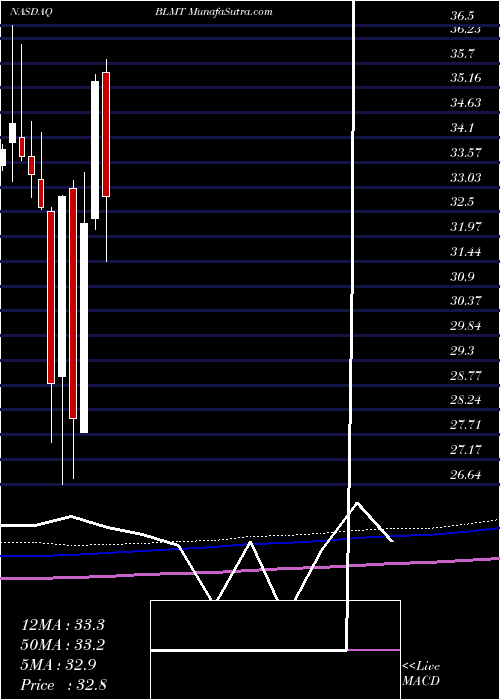This screenshot has height=700, width=500.
Task: Click the 35.16 price axis label
Action: [466, 79]
